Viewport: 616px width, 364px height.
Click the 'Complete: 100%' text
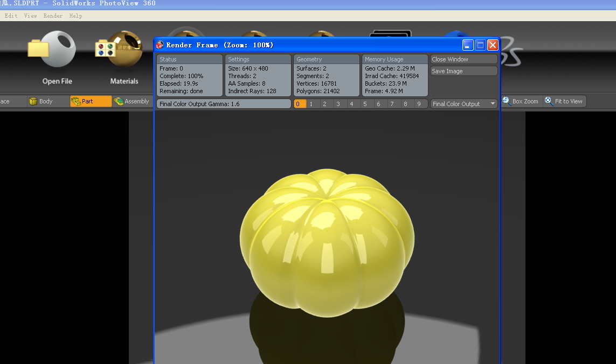(x=181, y=76)
